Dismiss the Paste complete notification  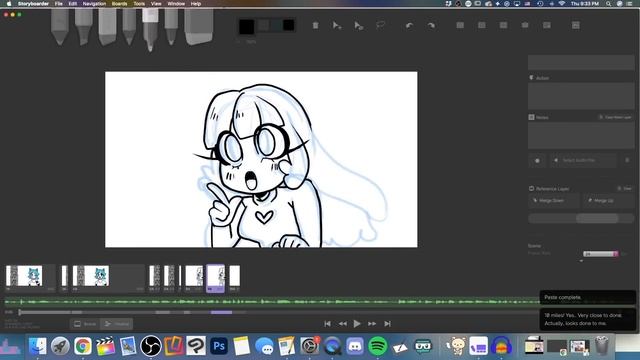coord(587,297)
